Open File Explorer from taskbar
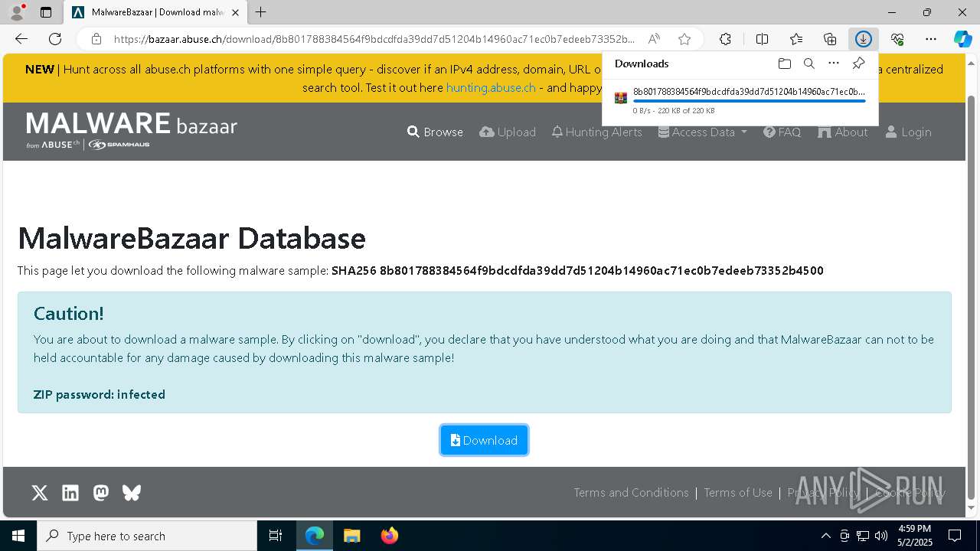The width and height of the screenshot is (980, 551). (x=351, y=536)
